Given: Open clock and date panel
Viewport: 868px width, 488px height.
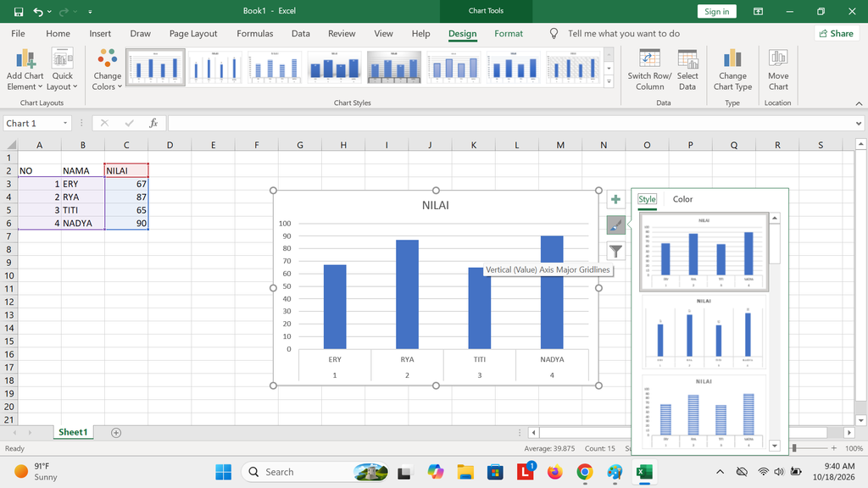Looking at the screenshot, I should point(834,471).
